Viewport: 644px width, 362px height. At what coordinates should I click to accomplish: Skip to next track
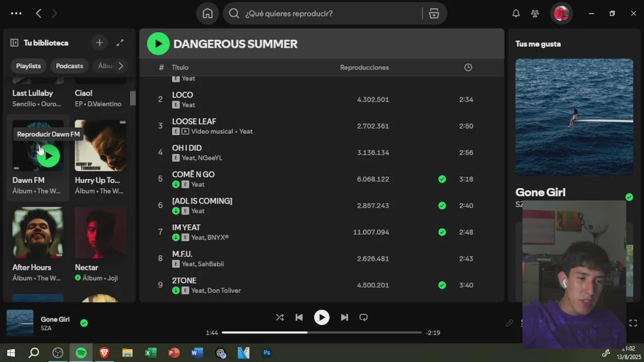(x=344, y=317)
